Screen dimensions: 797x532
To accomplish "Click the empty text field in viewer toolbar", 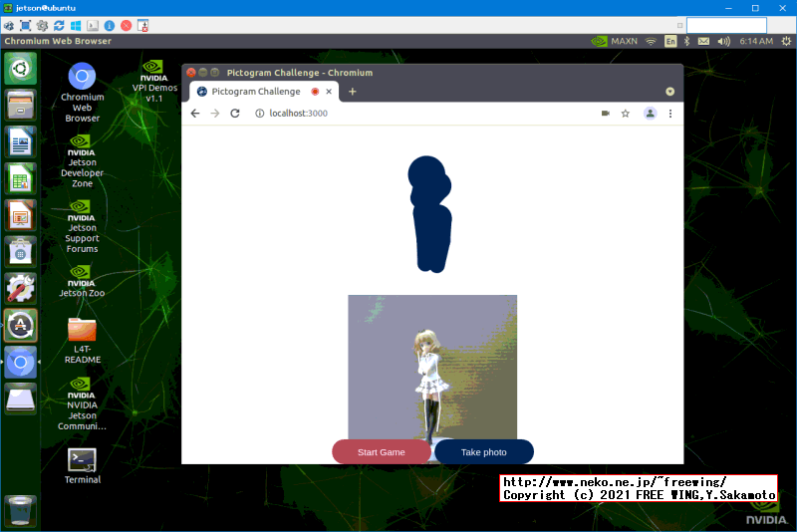I will tap(726, 25).
